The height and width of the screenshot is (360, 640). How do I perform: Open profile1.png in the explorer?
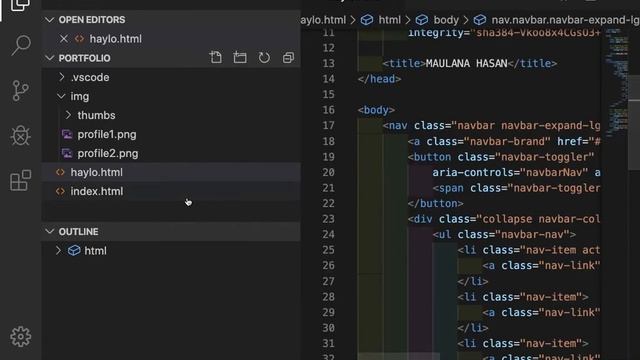(107, 134)
